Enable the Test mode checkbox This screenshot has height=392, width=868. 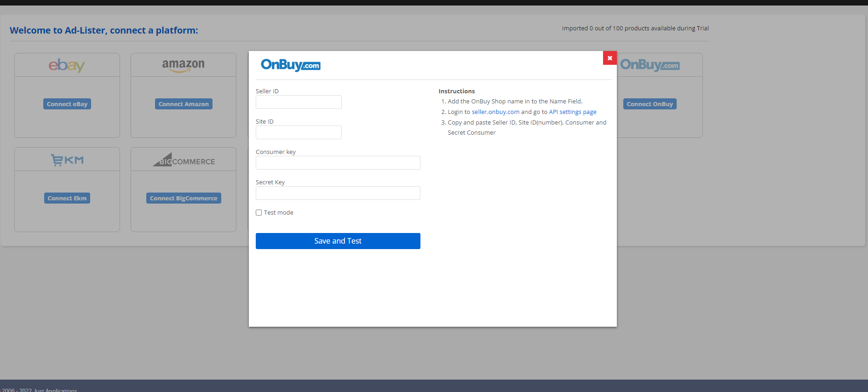pos(259,213)
